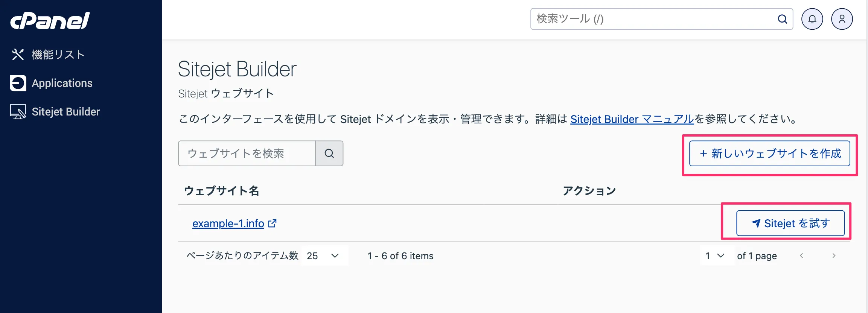Click external link icon beside example-1.info

click(x=272, y=223)
